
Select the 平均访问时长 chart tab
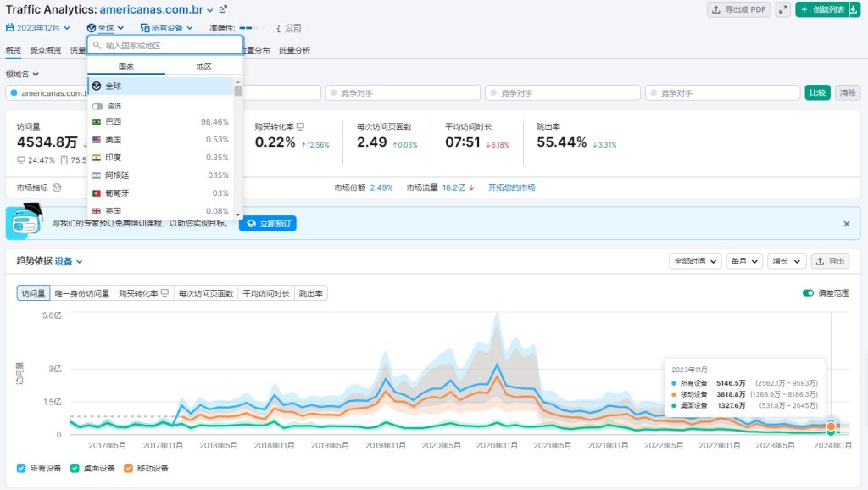click(266, 293)
